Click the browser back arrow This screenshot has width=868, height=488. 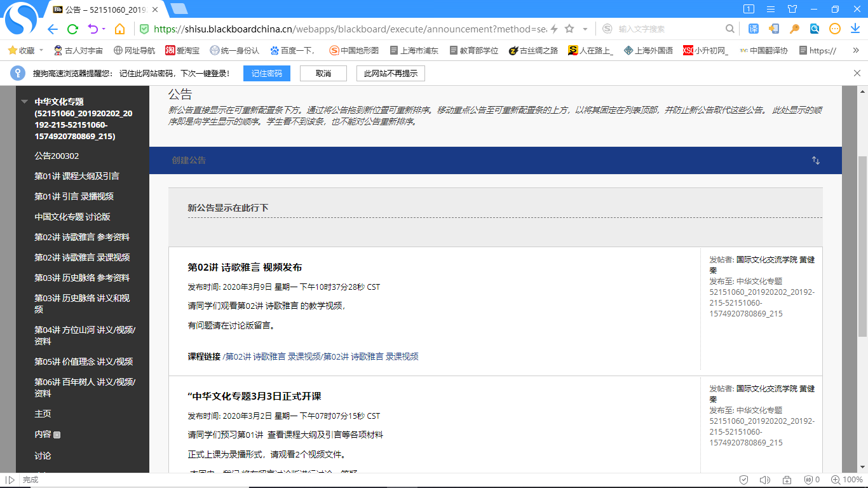[x=53, y=29]
